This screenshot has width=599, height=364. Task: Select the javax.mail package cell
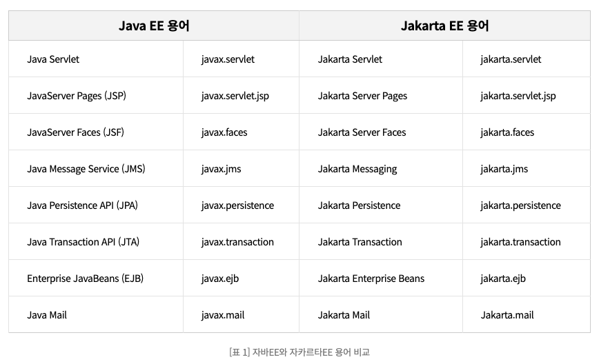tap(223, 315)
